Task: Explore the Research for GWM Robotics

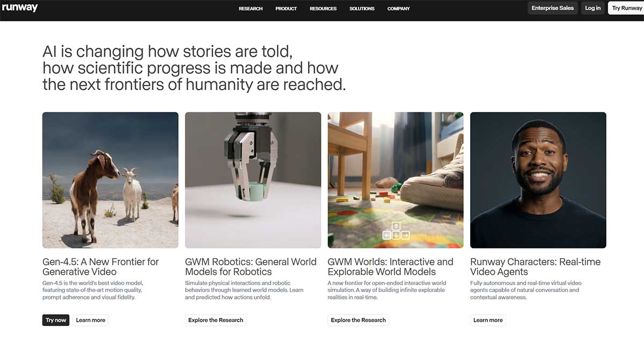Action: pos(216,320)
